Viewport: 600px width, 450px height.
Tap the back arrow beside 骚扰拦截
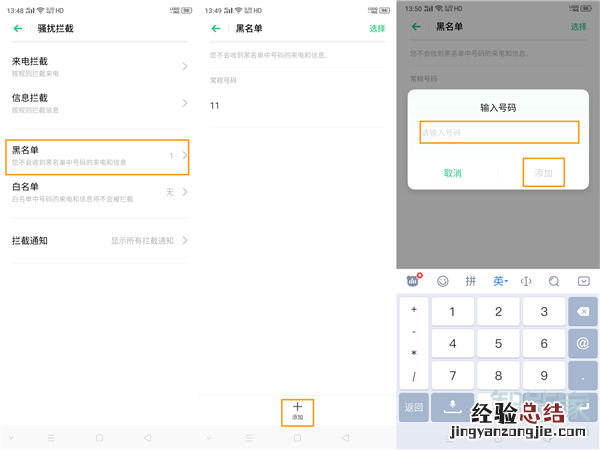tap(18, 29)
